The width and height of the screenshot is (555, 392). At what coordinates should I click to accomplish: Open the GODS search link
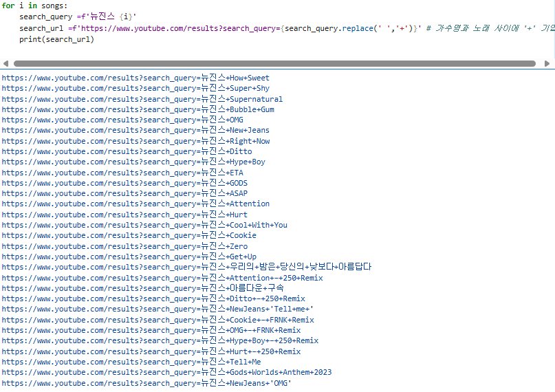[x=124, y=183]
